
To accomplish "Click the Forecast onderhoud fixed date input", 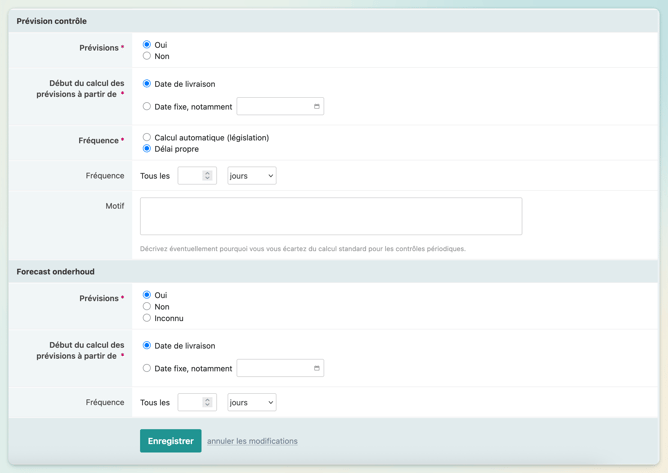I will [274, 369].
